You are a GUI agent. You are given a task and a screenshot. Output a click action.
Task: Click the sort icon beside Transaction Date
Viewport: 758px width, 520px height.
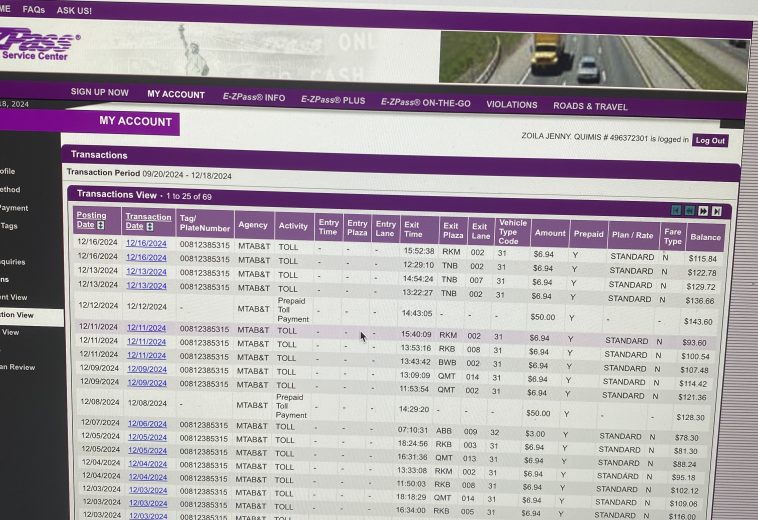[x=150, y=227]
